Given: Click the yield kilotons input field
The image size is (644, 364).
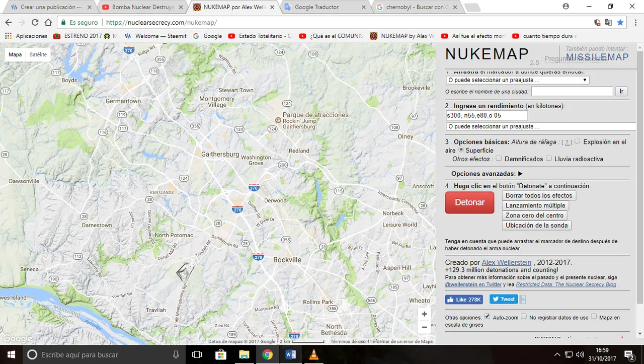Looking at the screenshot, I should (487, 115).
